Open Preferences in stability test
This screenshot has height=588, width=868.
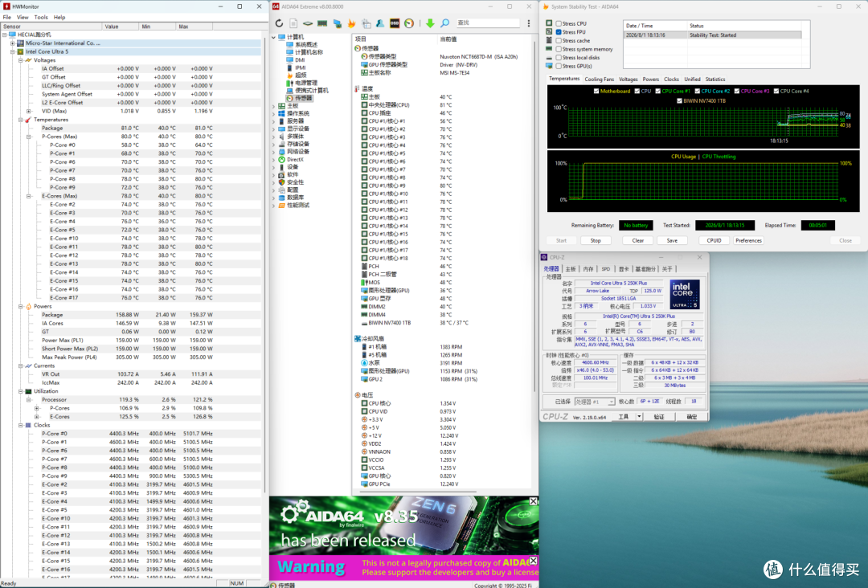coord(748,241)
